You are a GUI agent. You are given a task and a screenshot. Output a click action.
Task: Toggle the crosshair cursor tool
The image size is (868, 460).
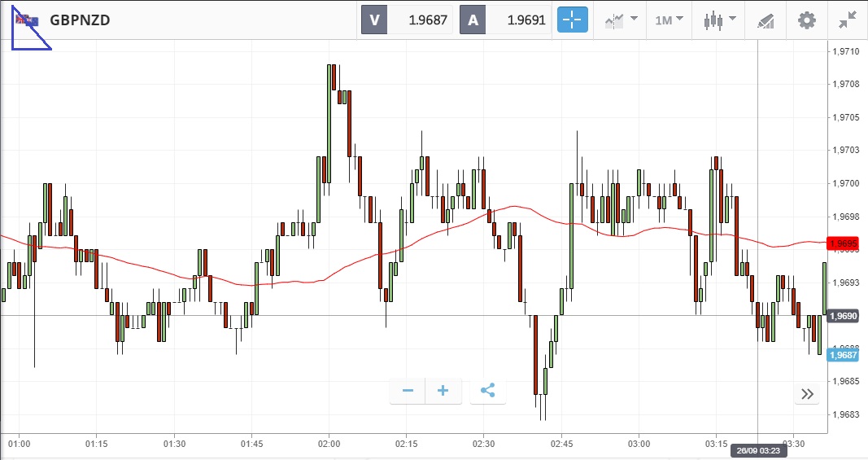tap(573, 20)
